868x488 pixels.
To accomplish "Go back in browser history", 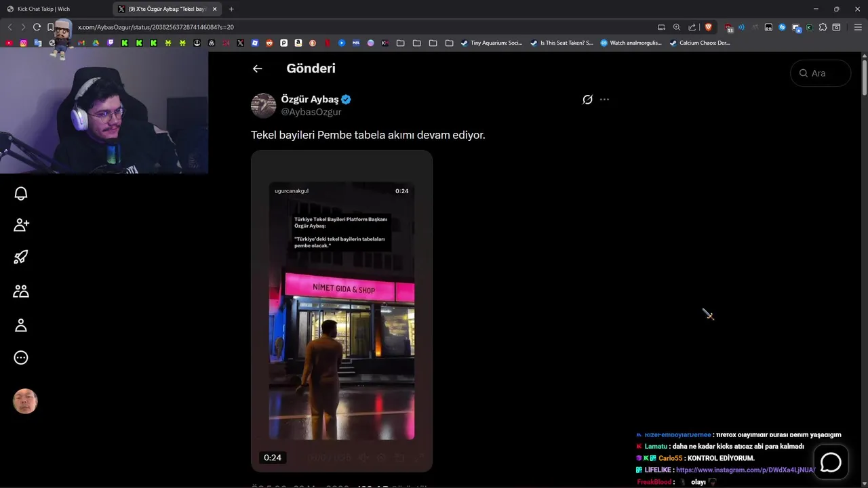I will 9,27.
